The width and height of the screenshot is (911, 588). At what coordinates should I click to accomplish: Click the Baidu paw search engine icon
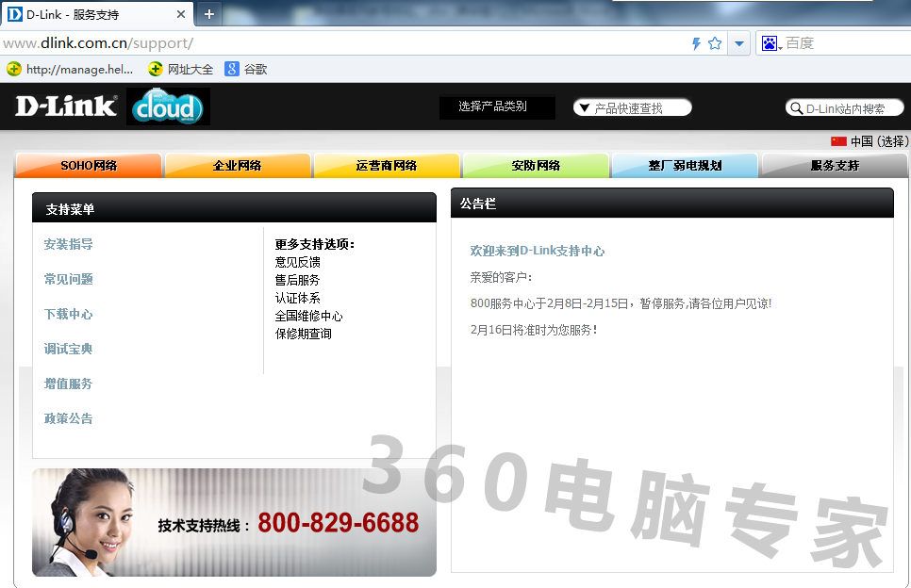770,43
